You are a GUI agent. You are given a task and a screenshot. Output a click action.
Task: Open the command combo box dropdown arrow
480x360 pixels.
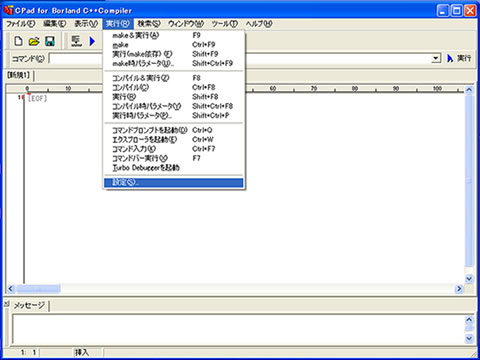tap(436, 59)
